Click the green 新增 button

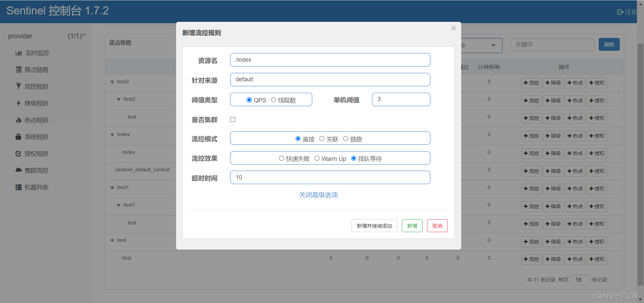click(412, 226)
